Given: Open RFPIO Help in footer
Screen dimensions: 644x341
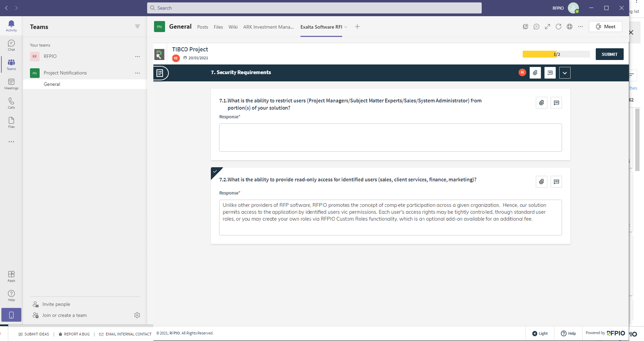Looking at the screenshot, I should click(x=569, y=333).
